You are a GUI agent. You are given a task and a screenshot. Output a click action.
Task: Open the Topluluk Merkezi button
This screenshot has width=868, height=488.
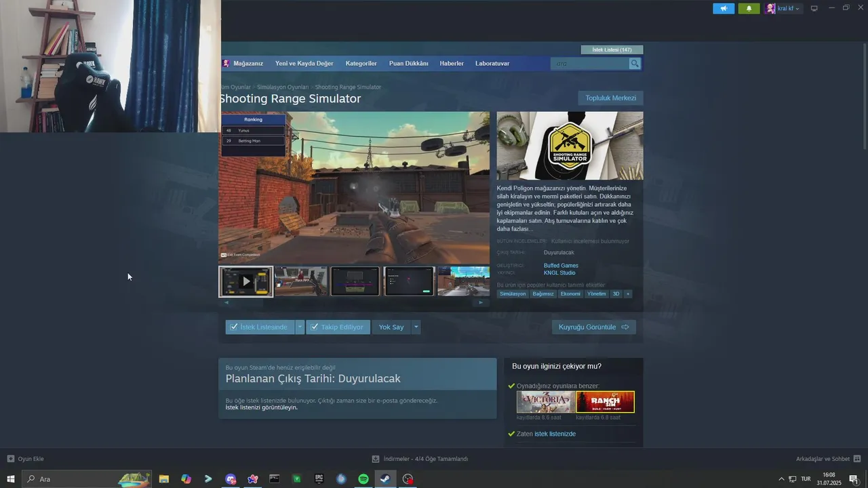click(610, 98)
